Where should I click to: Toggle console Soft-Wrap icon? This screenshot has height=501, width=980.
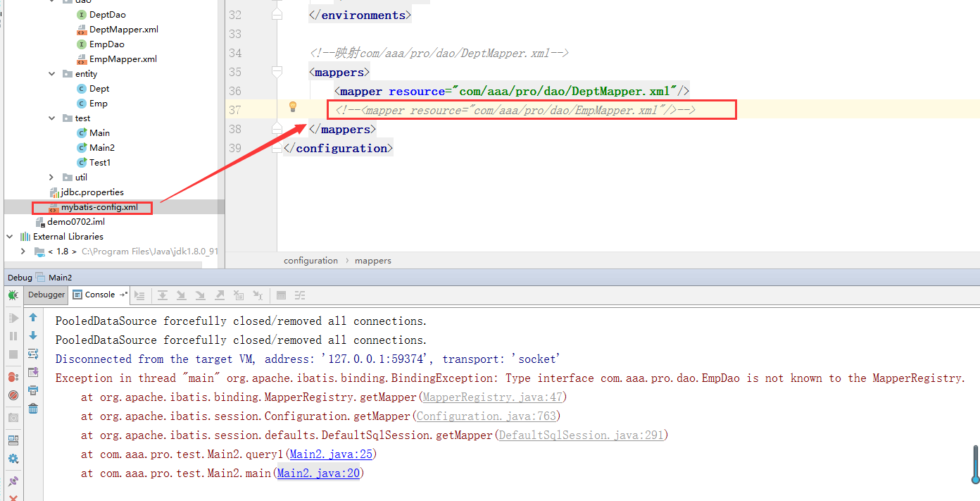pyautogui.click(x=33, y=354)
